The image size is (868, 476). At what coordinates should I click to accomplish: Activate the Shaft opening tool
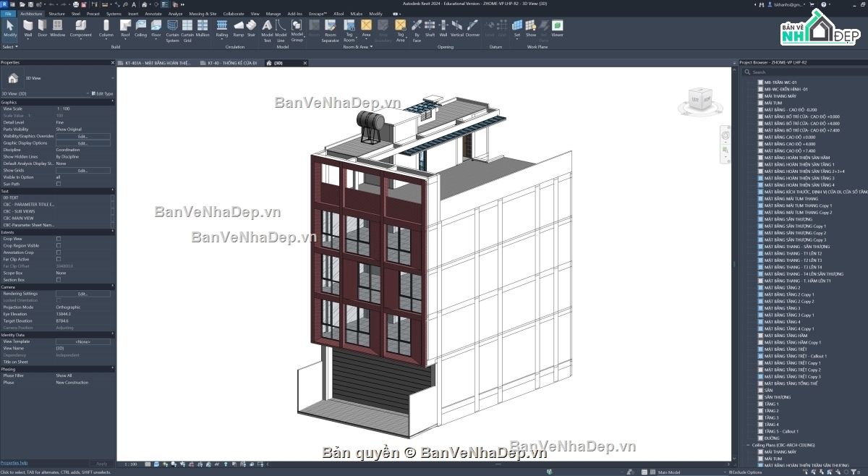pyautogui.click(x=430, y=29)
